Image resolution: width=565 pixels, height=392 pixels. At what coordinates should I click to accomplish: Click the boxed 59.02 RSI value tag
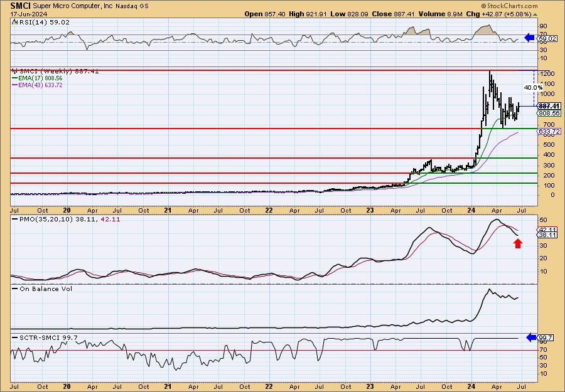click(549, 38)
